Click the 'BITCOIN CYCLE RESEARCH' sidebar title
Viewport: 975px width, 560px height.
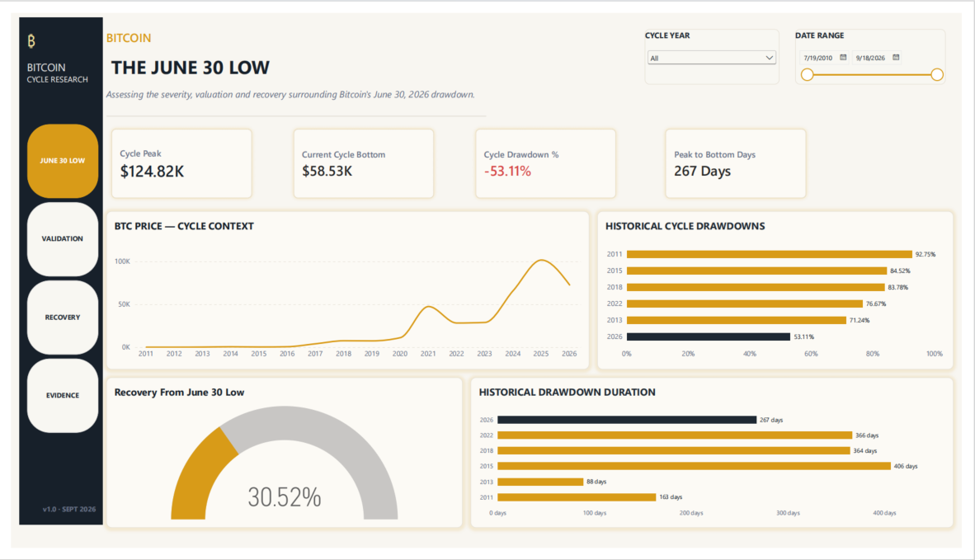click(x=57, y=73)
